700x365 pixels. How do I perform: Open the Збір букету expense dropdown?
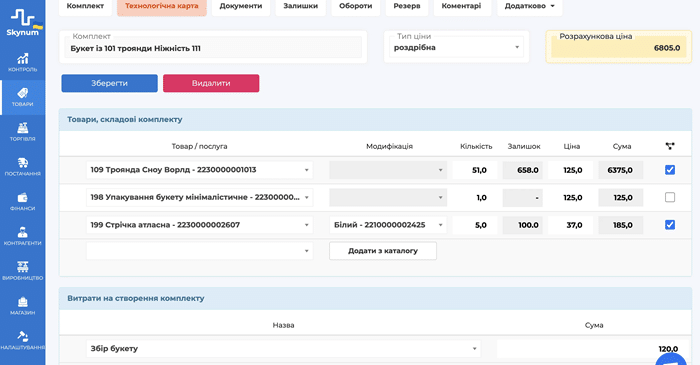coord(283,348)
